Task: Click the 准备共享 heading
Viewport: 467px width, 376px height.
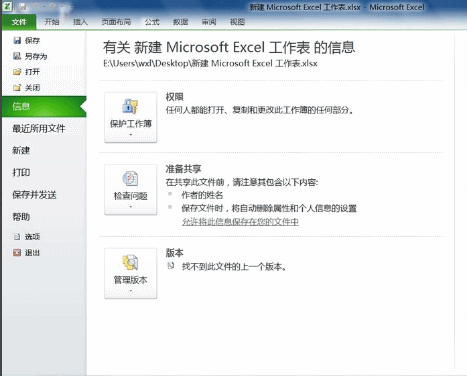Action: 183,169
